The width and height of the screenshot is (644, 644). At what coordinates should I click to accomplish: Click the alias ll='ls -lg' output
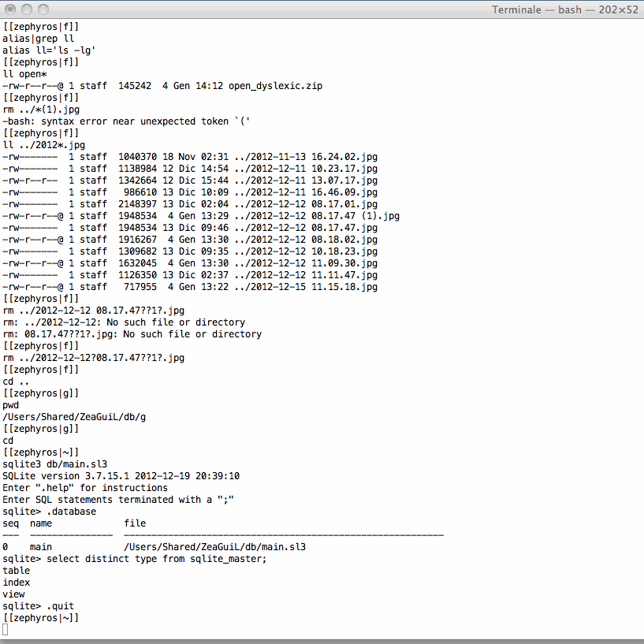pyautogui.click(x=49, y=50)
